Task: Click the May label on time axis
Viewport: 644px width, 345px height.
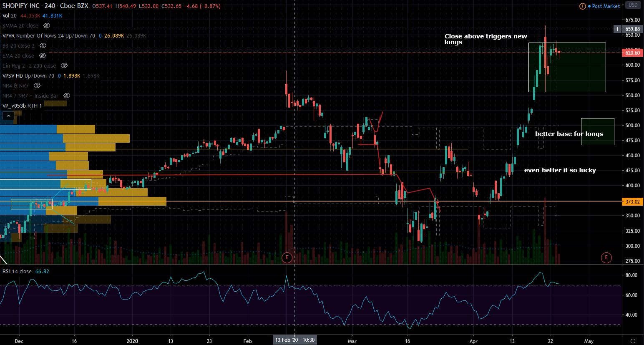Action: (589, 341)
